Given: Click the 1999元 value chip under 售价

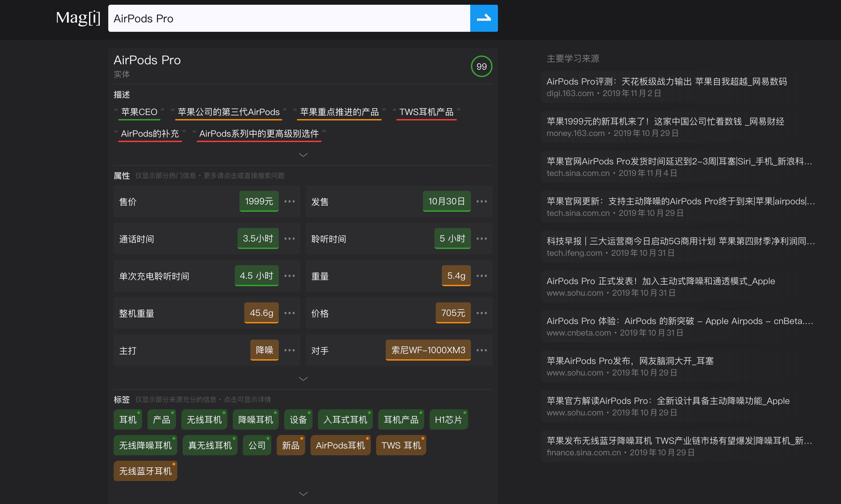Looking at the screenshot, I should tap(258, 201).
